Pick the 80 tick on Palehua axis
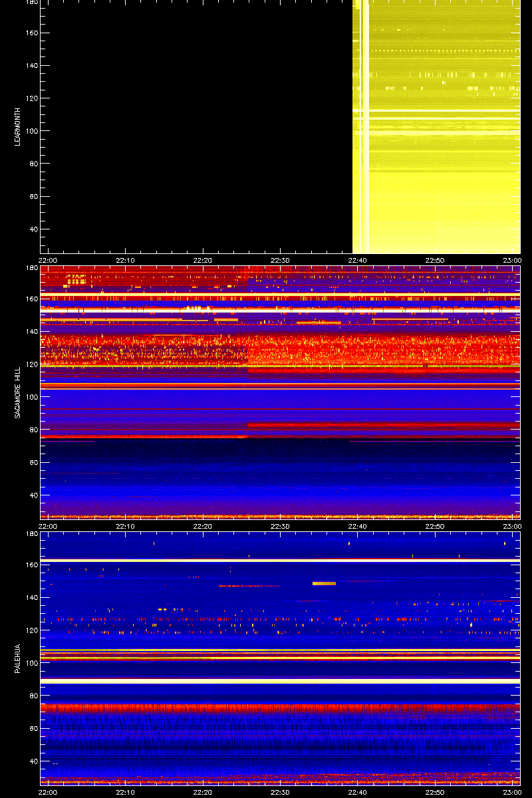532x798 pixels. 34,696
